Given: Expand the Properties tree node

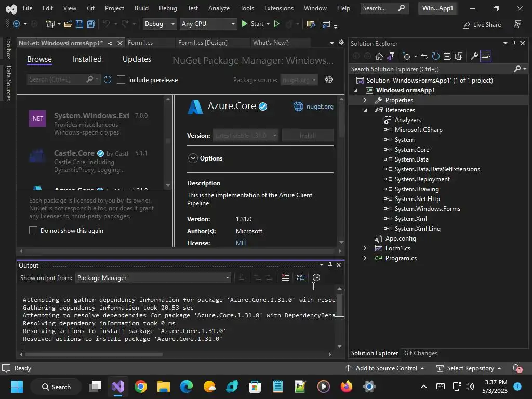Looking at the screenshot, I should coord(365,100).
